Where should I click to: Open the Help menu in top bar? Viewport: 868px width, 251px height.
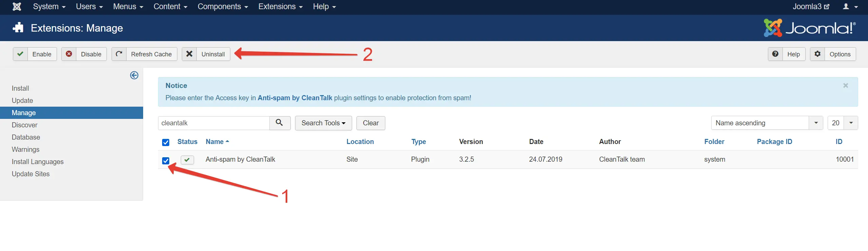[x=324, y=6]
